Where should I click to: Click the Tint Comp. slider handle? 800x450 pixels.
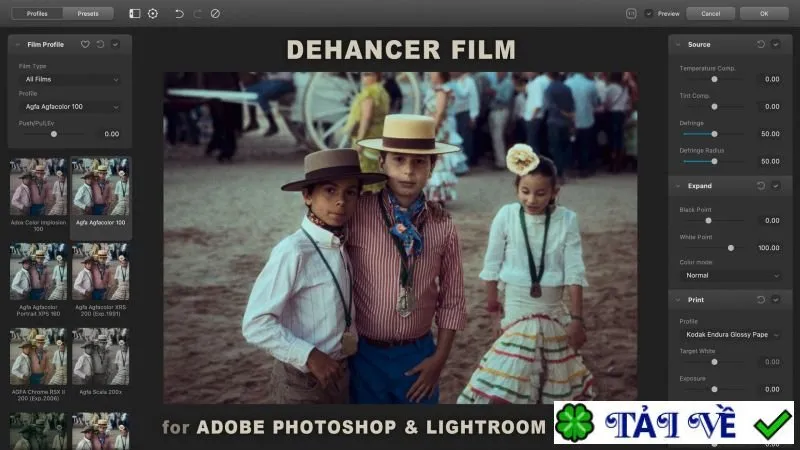point(714,107)
